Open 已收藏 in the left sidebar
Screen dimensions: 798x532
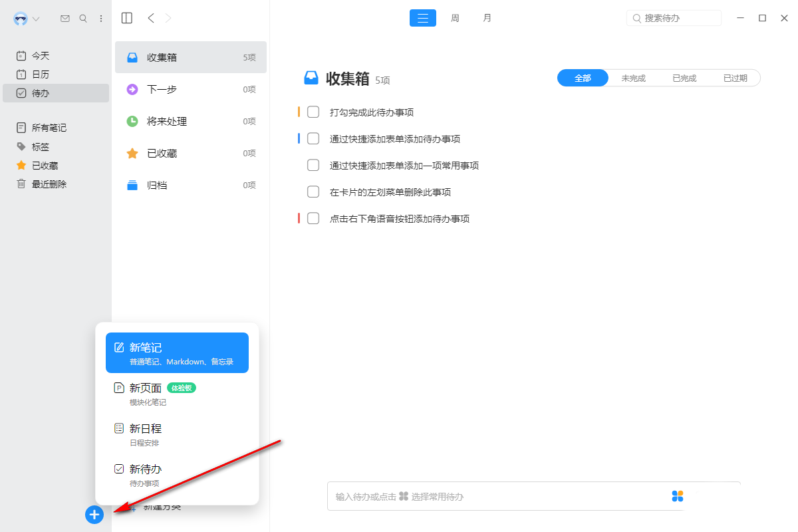click(56, 166)
